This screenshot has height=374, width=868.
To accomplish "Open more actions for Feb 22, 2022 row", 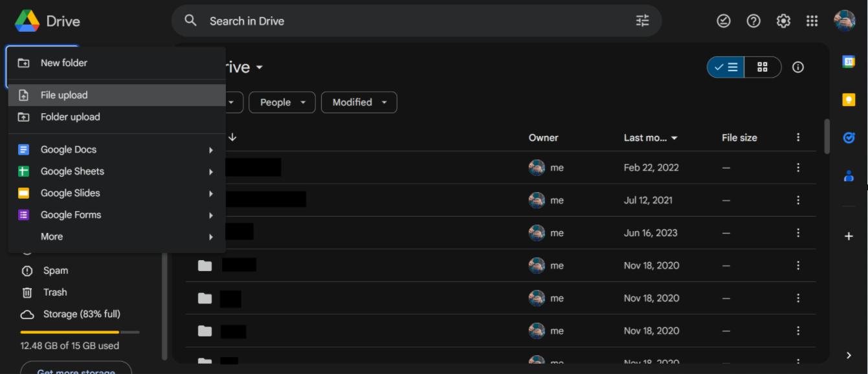I will point(798,168).
